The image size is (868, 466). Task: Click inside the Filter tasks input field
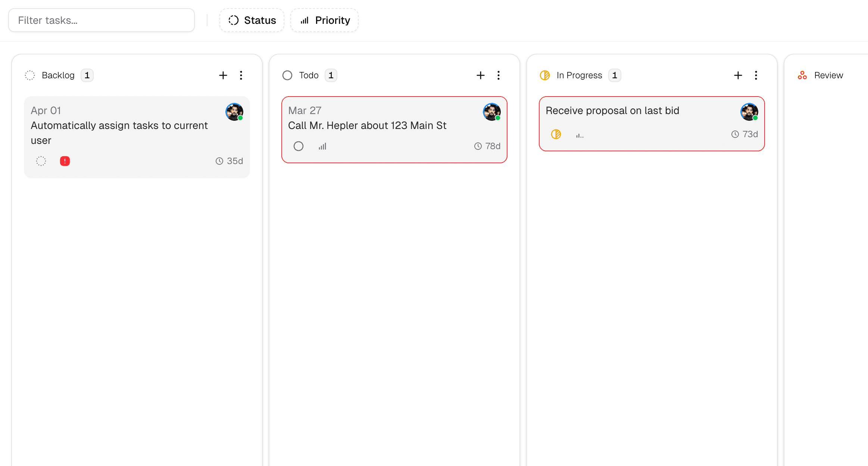[101, 20]
